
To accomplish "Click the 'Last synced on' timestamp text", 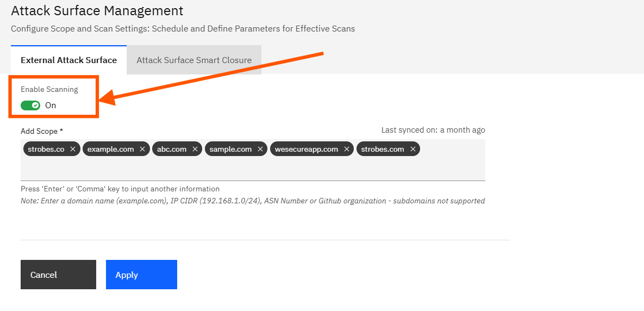I will (x=433, y=130).
